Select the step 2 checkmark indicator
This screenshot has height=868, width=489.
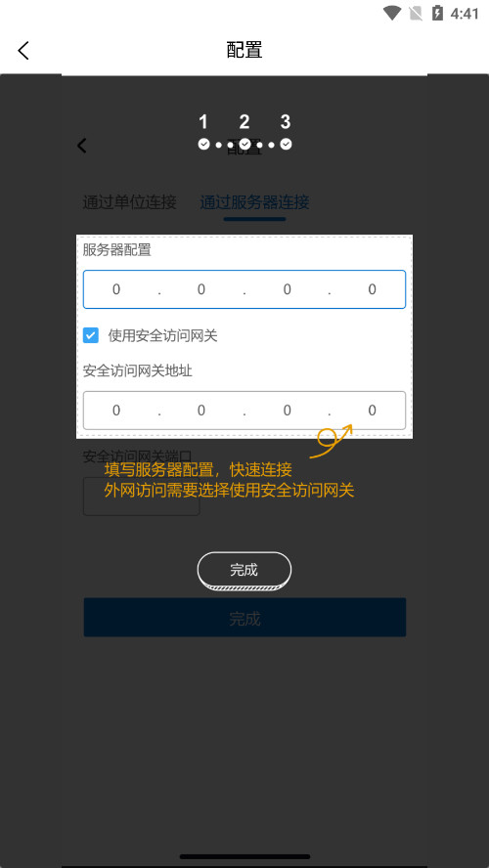[x=244, y=145]
